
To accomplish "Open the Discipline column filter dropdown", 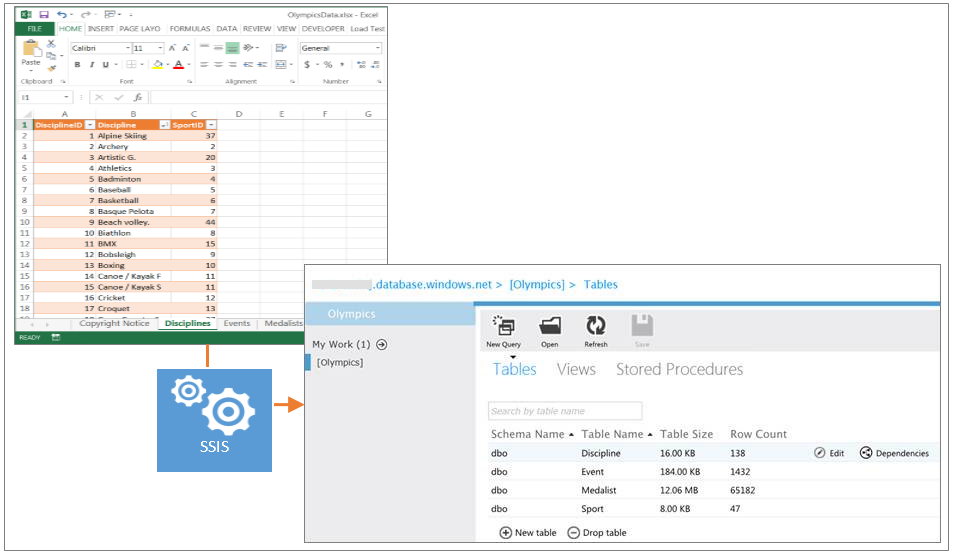I will tap(164, 125).
